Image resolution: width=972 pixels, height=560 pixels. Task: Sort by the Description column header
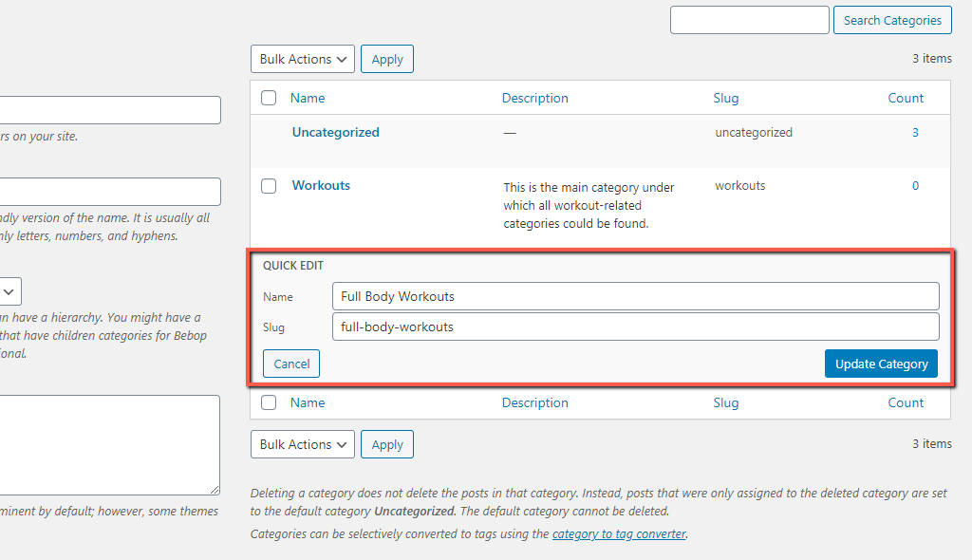(x=535, y=98)
